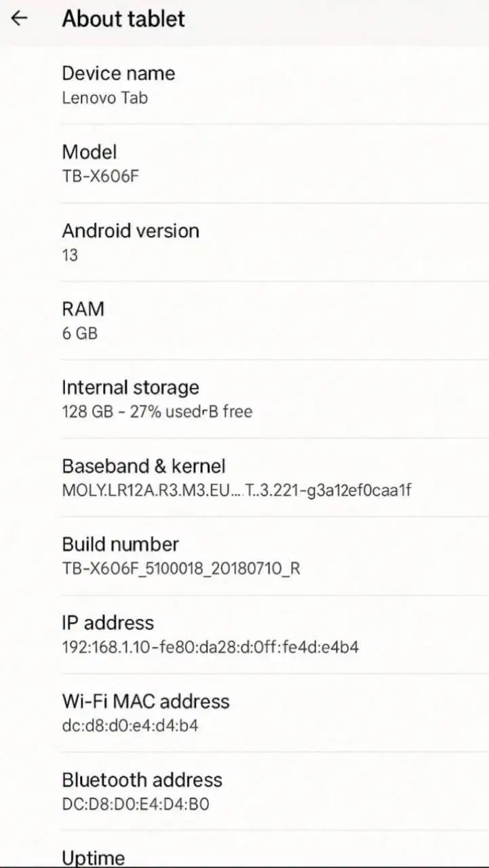Image resolution: width=489 pixels, height=868 pixels.
Task: Select the Wi-Fi MAC address entry
Action: (146, 701)
